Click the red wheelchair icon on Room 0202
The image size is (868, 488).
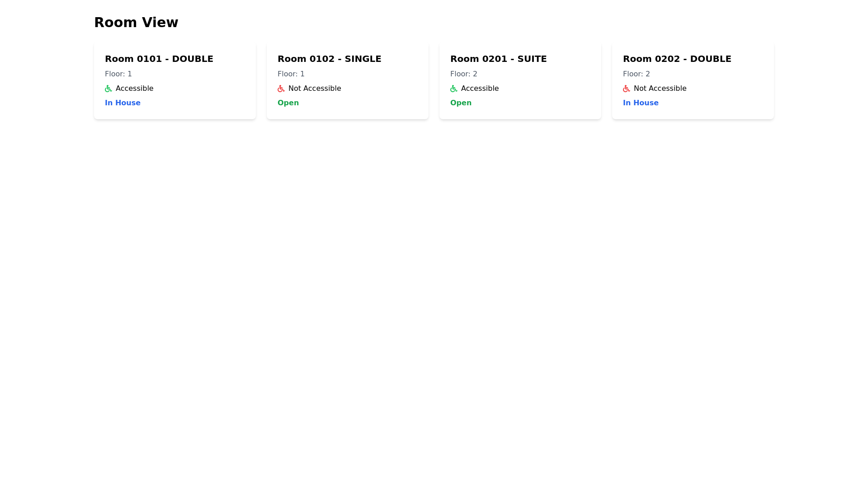click(627, 89)
